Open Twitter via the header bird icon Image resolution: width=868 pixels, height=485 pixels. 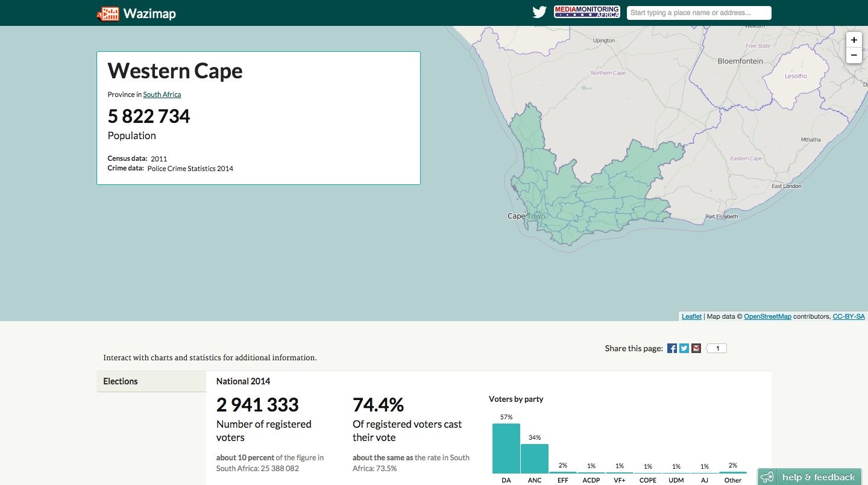538,11
